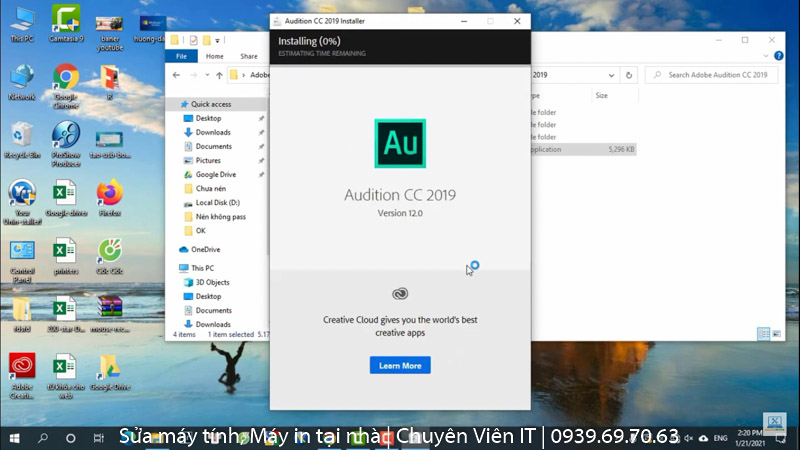This screenshot has width=800, height=450.
Task: Click the File Explorer refresh button
Action: pos(628,75)
